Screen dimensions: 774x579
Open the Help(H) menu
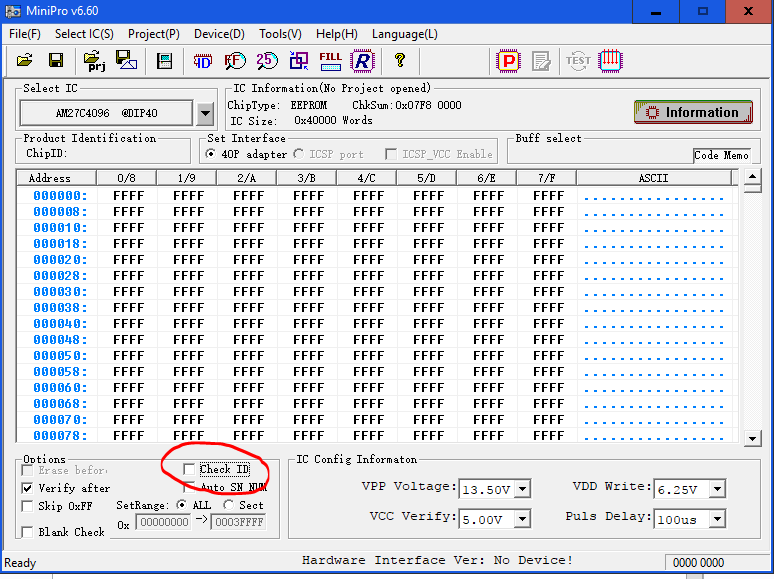[337, 34]
